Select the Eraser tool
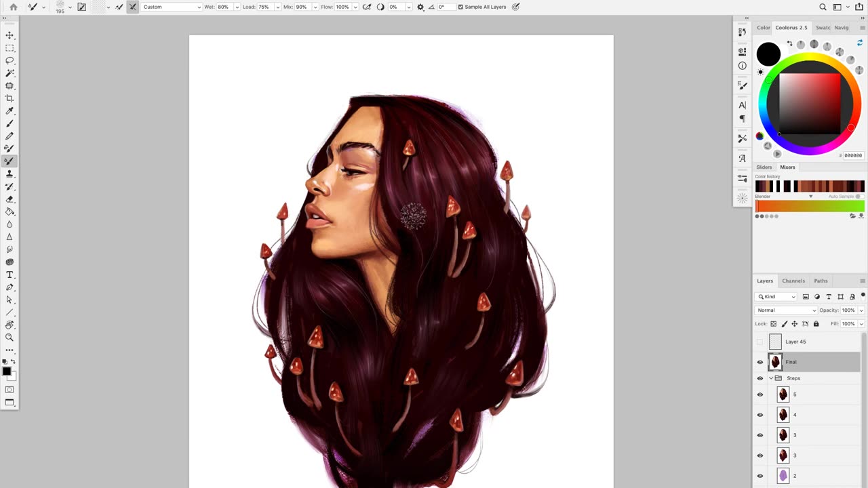868x488 pixels. [x=9, y=199]
